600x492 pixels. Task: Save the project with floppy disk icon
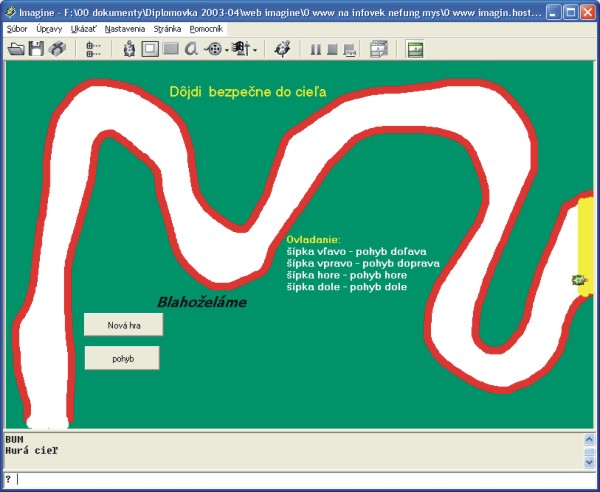[37, 49]
